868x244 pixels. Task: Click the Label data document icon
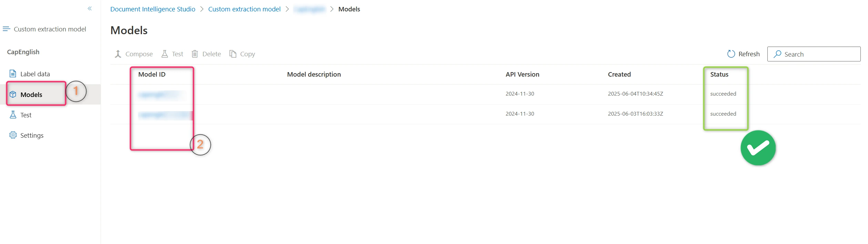click(x=13, y=74)
